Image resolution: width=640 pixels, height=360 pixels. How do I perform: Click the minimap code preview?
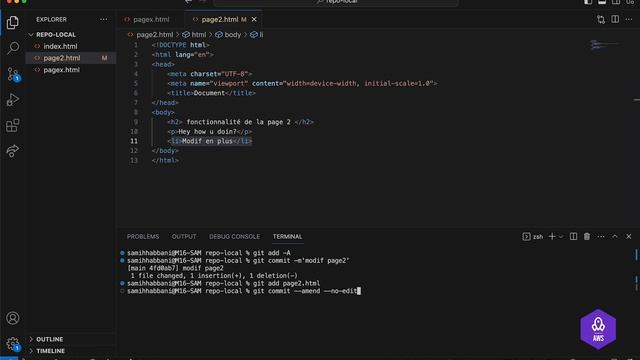coord(605,44)
